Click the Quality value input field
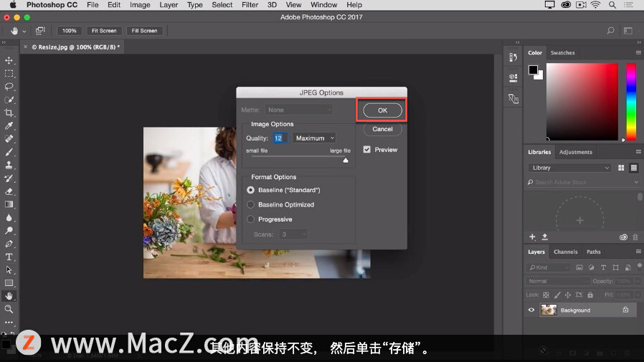The height and width of the screenshot is (362, 644). pyautogui.click(x=279, y=138)
